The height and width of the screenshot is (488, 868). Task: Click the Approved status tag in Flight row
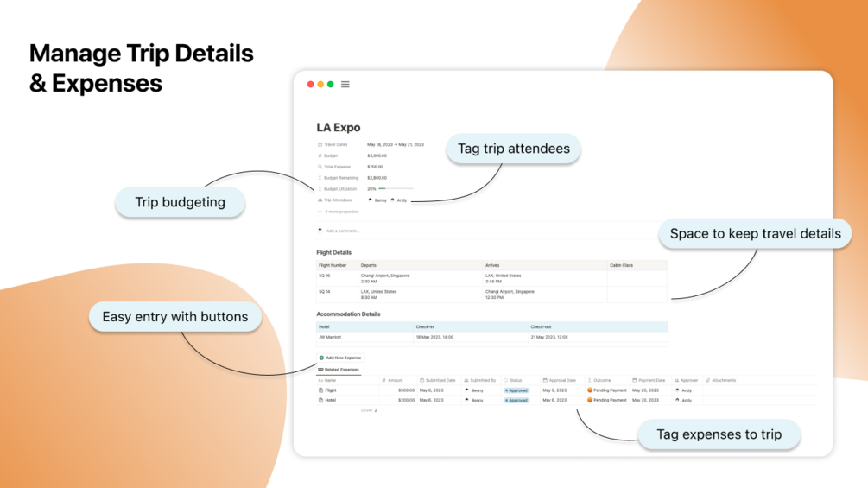pyautogui.click(x=516, y=390)
